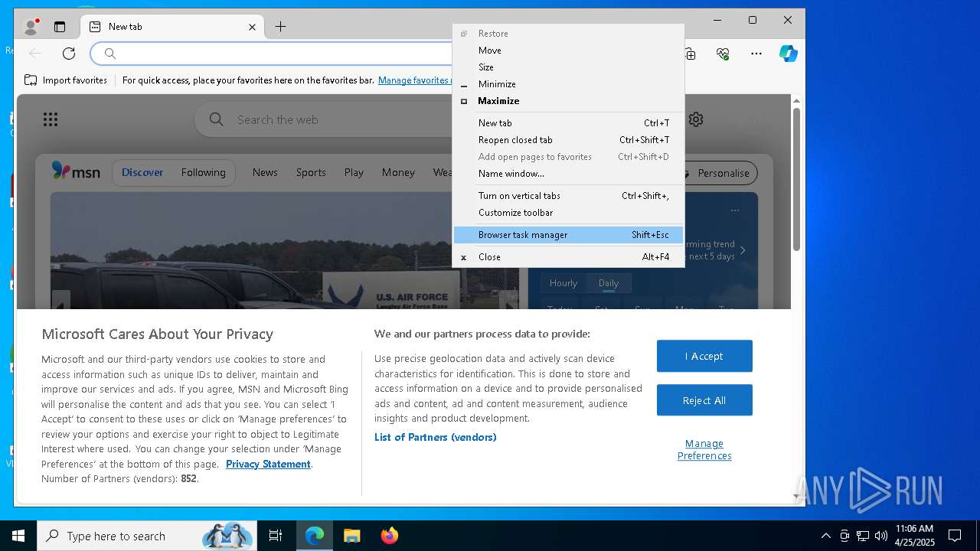
Task: Launch Firefox from the taskbar
Action: pyautogui.click(x=389, y=536)
